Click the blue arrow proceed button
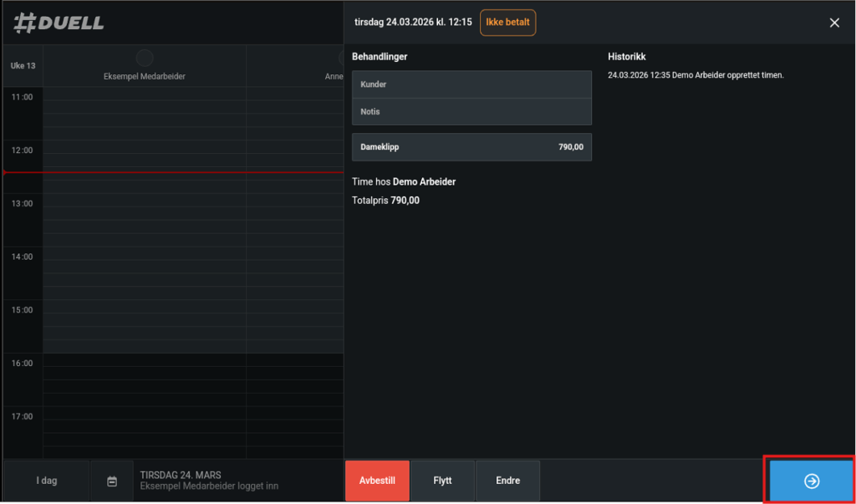This screenshot has width=856, height=504. pos(811,481)
